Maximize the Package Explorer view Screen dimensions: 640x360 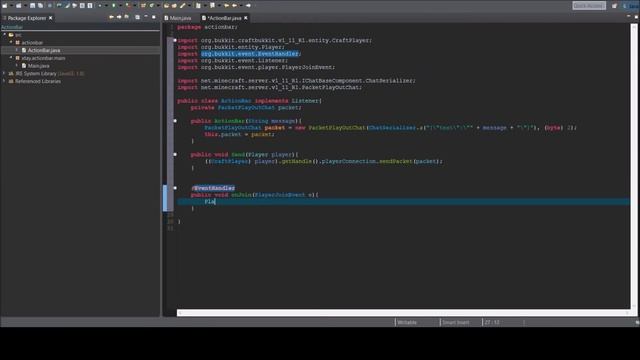[x=154, y=17]
